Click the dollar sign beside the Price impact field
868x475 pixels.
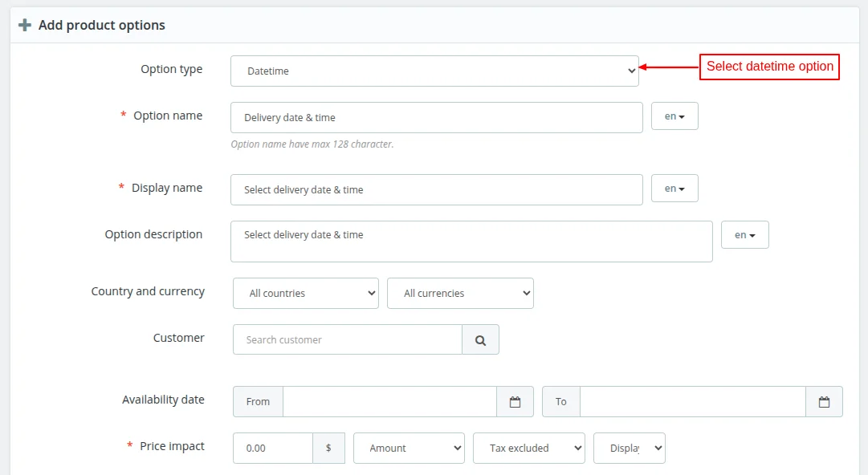pyautogui.click(x=330, y=448)
